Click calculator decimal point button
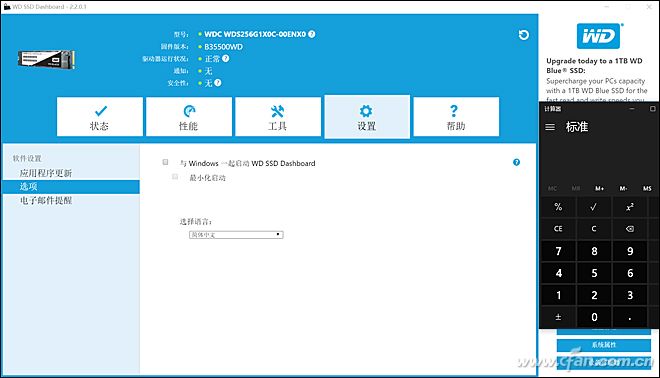Screen dimensions: 660x378 click(x=630, y=317)
